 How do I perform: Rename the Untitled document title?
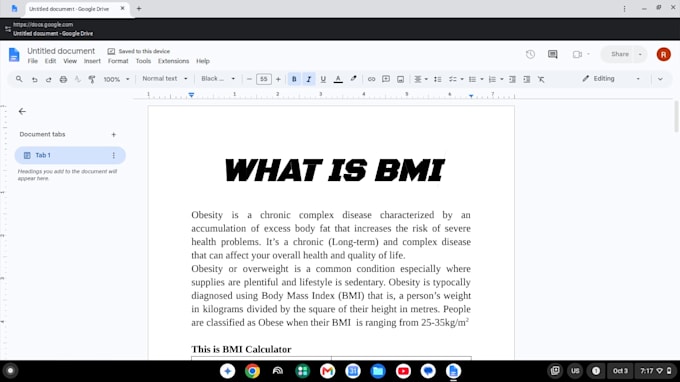pos(61,51)
